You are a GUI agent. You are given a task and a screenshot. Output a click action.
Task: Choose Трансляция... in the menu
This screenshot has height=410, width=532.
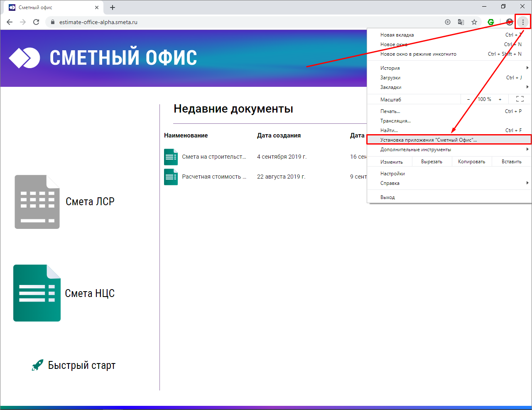[x=449, y=121]
